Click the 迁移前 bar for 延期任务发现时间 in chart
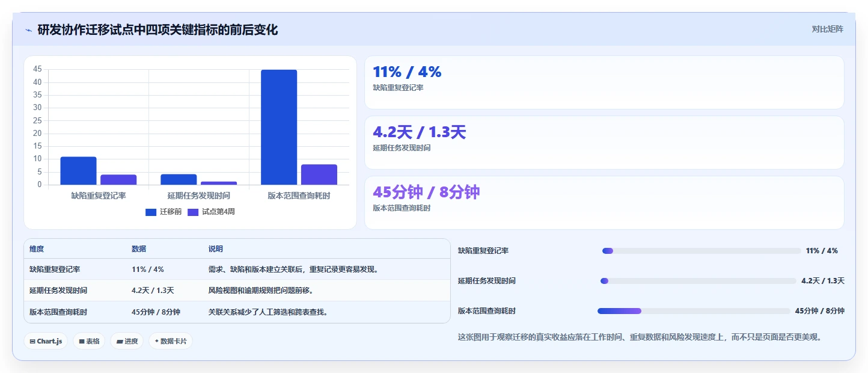Screen dimensions: 868x373 [179, 179]
